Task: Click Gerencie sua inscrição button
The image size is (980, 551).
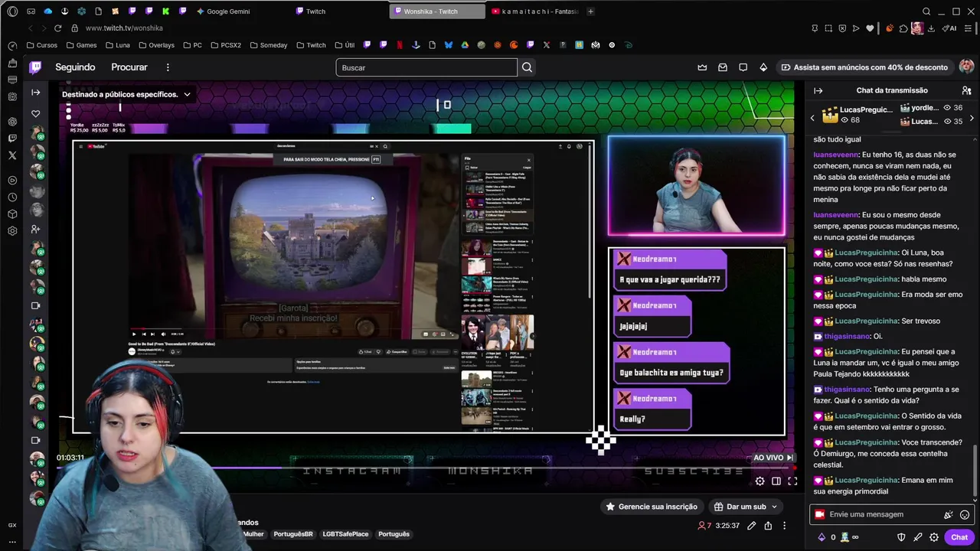Action: 652,507
